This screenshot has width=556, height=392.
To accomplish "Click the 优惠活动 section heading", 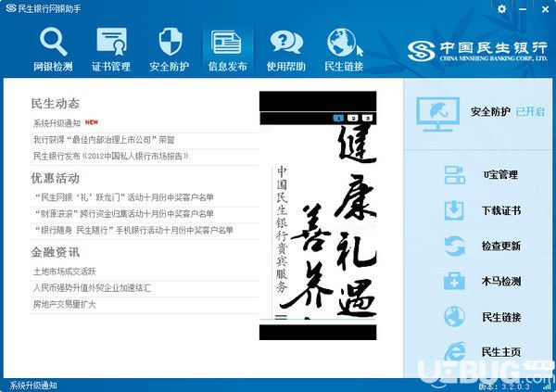I will (55, 178).
